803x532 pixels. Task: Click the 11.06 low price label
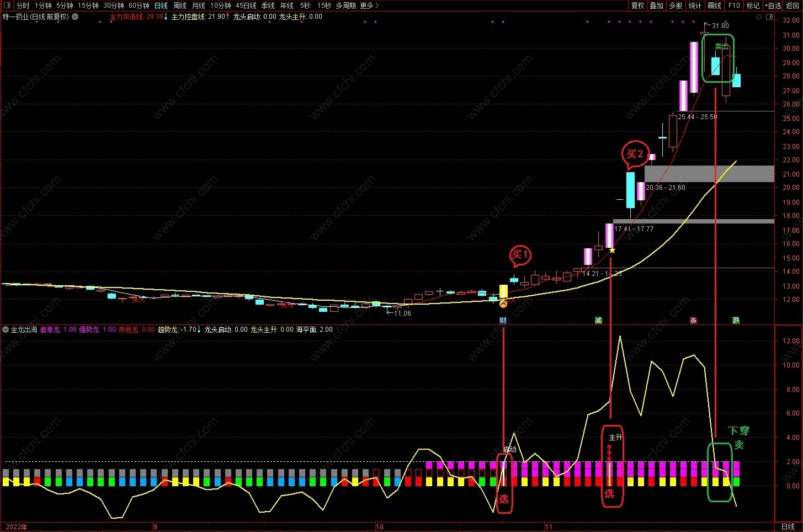pyautogui.click(x=402, y=313)
